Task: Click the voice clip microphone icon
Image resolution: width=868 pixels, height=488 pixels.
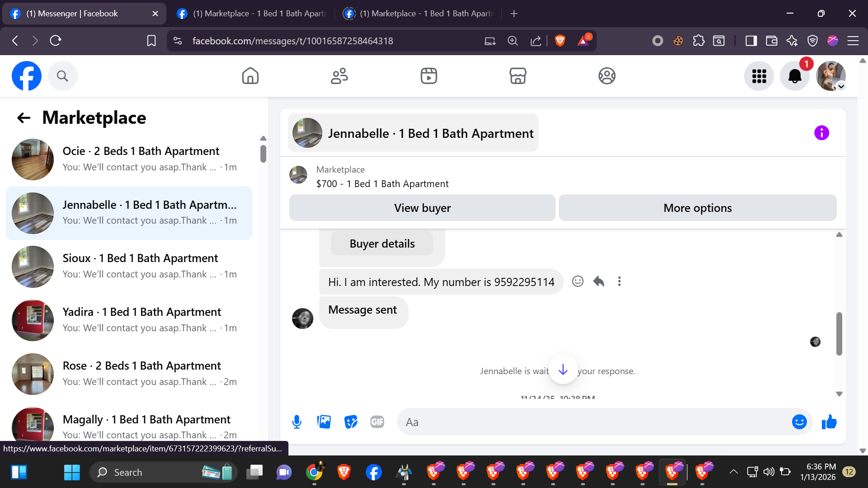Action: coord(297,422)
